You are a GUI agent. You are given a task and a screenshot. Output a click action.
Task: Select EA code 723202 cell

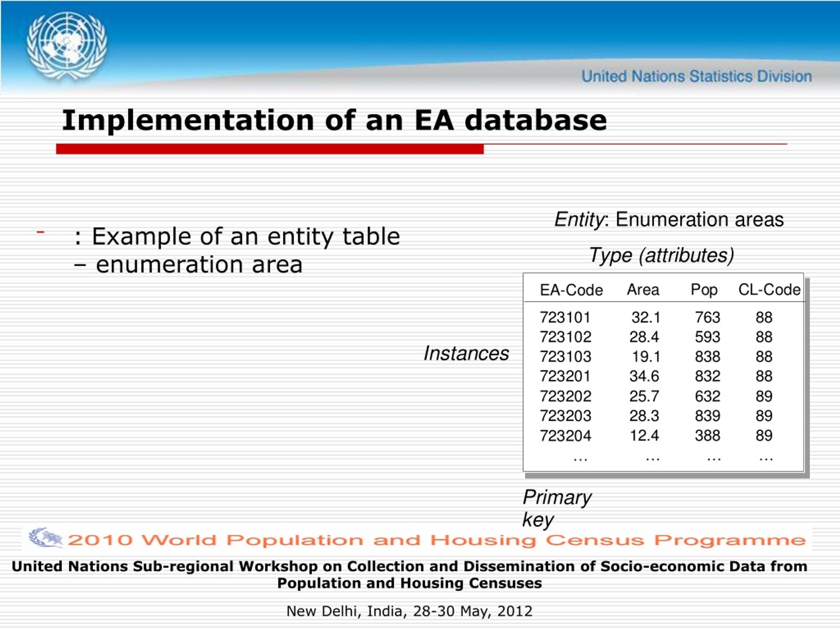click(565, 396)
